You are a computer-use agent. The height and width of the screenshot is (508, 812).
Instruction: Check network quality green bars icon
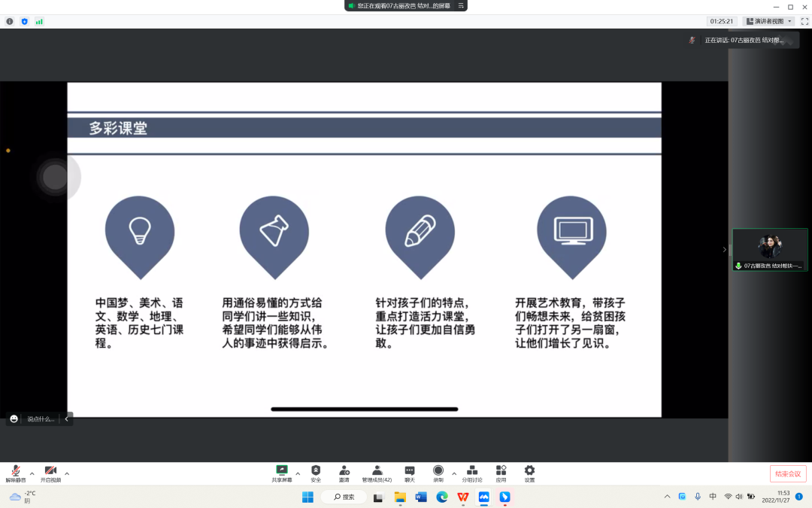tap(39, 21)
